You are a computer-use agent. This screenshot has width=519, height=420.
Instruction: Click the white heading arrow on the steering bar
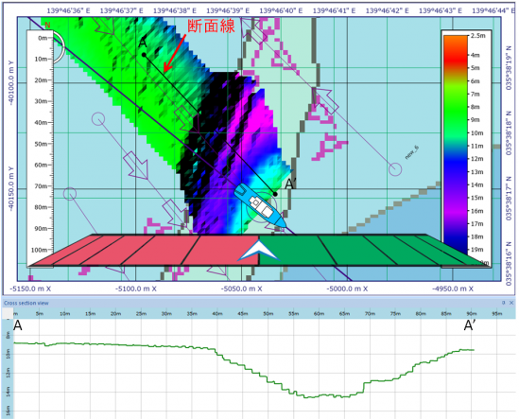(x=258, y=251)
